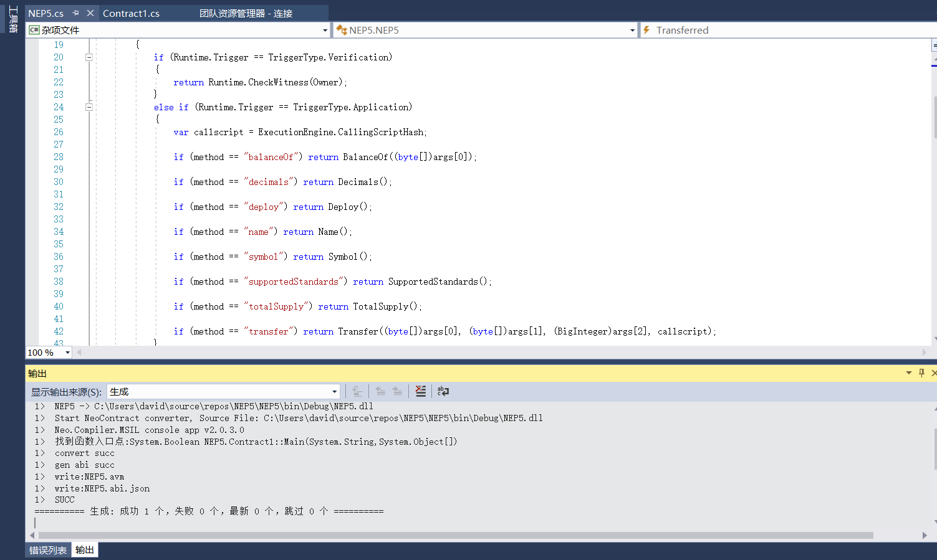Click the 找到函数入口点 output line
The image size is (937, 560).
point(256,442)
